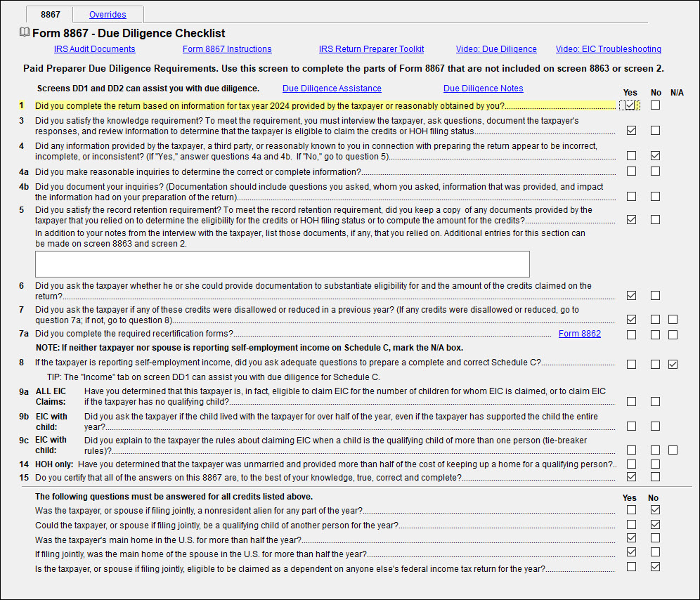Open the Due Diligence Notes link
700x600 pixels.
pyautogui.click(x=483, y=89)
